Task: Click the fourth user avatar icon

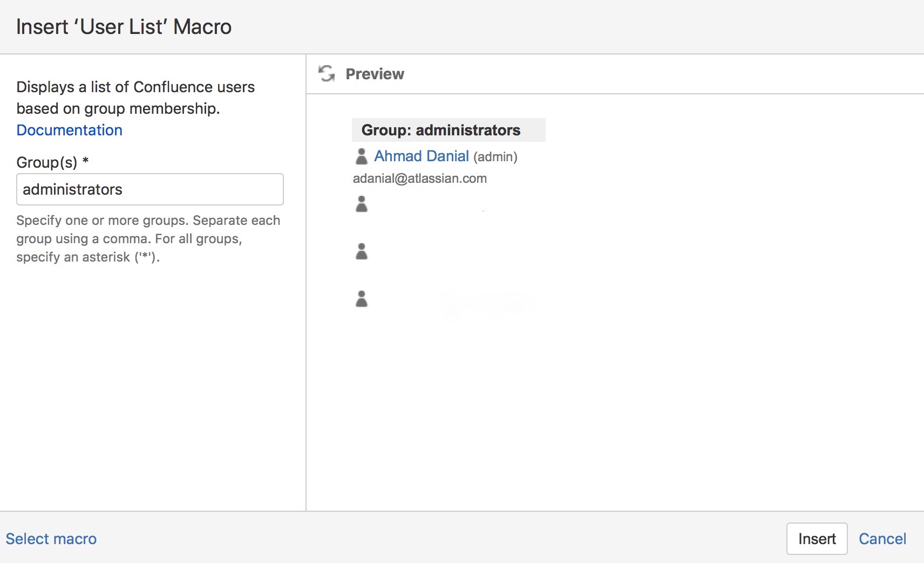Action: (362, 298)
